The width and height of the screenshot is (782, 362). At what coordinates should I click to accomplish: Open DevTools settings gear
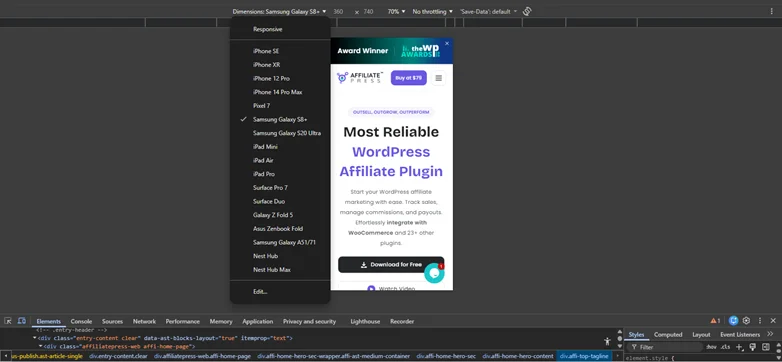[747, 321]
